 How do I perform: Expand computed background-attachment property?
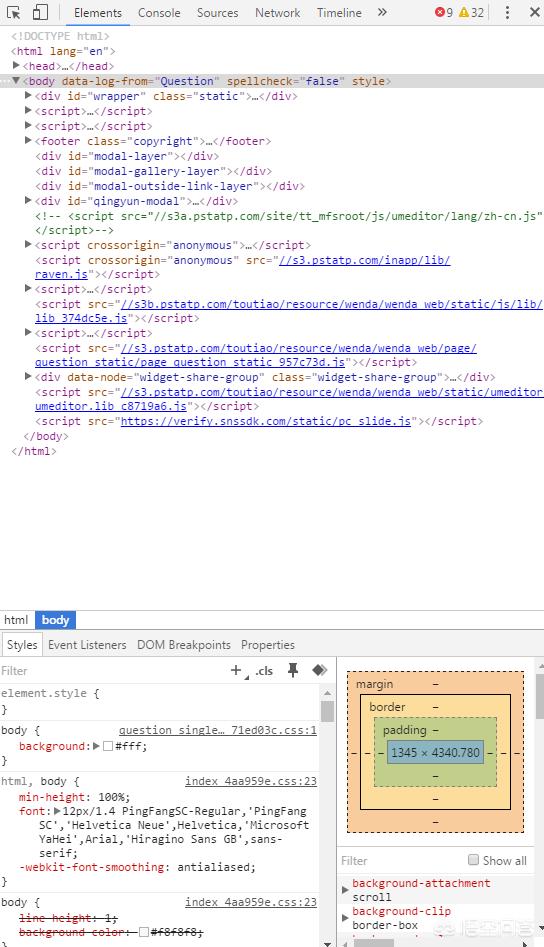(x=345, y=890)
